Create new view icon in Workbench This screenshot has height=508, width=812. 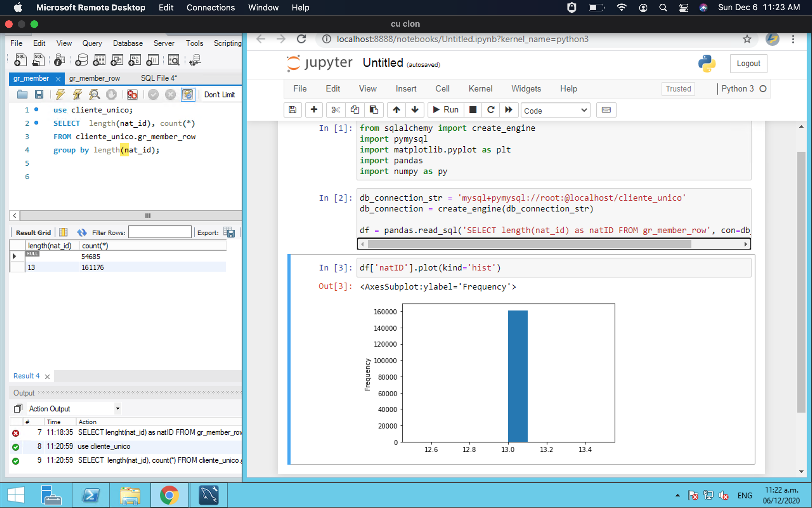(117, 60)
